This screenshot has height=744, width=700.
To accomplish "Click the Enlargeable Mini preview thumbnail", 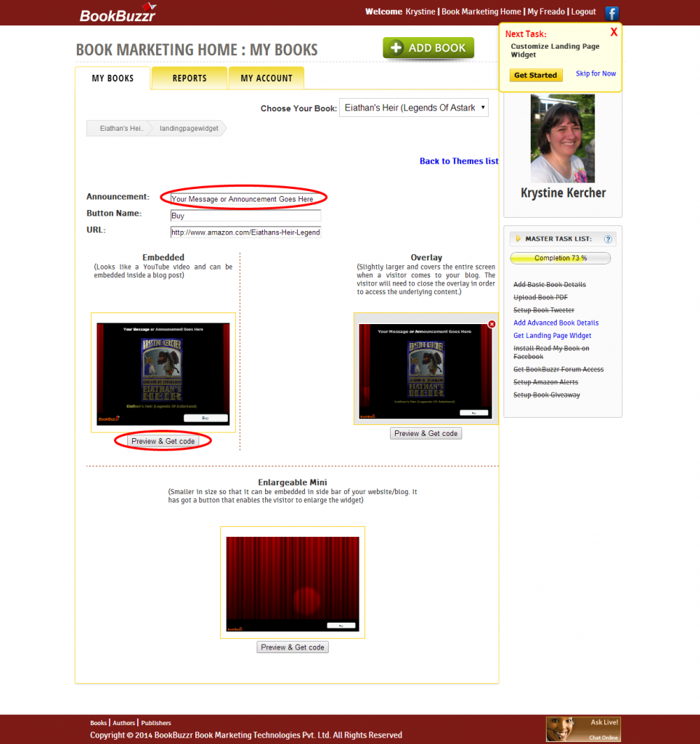I will click(293, 583).
